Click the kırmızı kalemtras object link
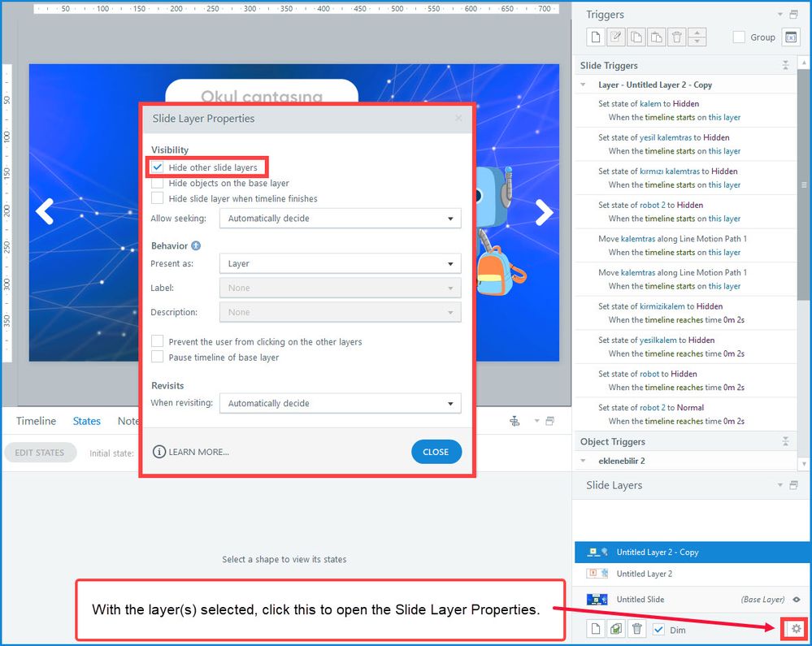 point(670,171)
